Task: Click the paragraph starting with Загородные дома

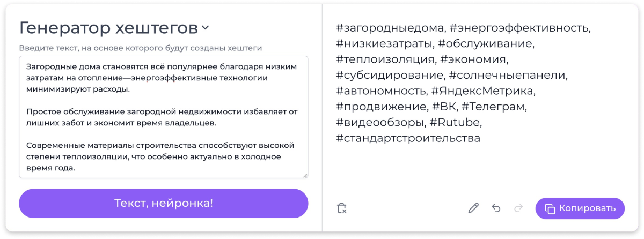Action: point(161,77)
